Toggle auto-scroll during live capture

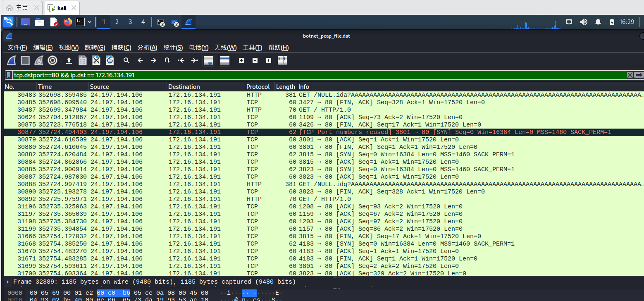click(x=208, y=60)
